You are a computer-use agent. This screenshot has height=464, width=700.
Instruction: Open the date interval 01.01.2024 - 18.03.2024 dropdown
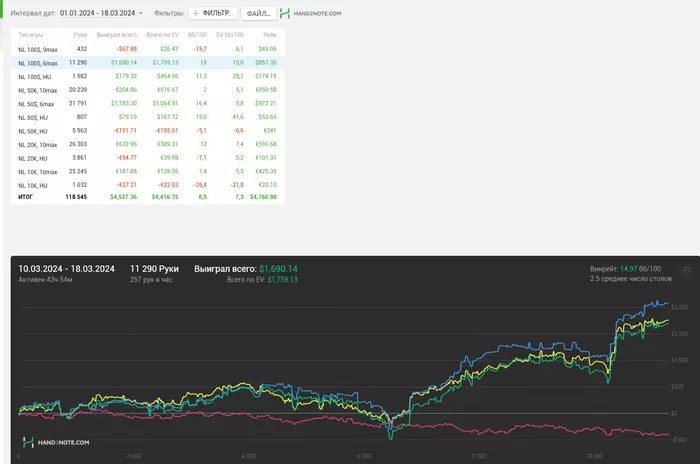pyautogui.click(x=101, y=13)
